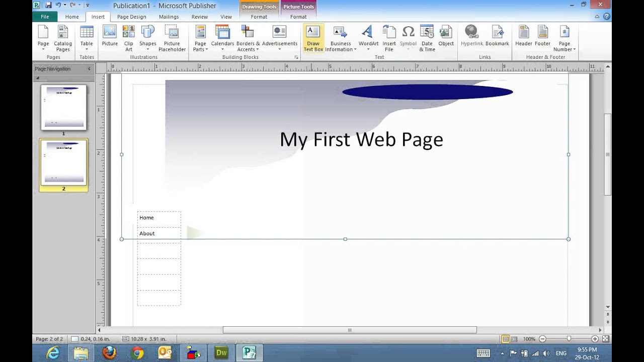The image size is (644, 362).
Task: Open Customize Quick Access Toolbar dropdown
Action: pyautogui.click(x=88, y=6)
